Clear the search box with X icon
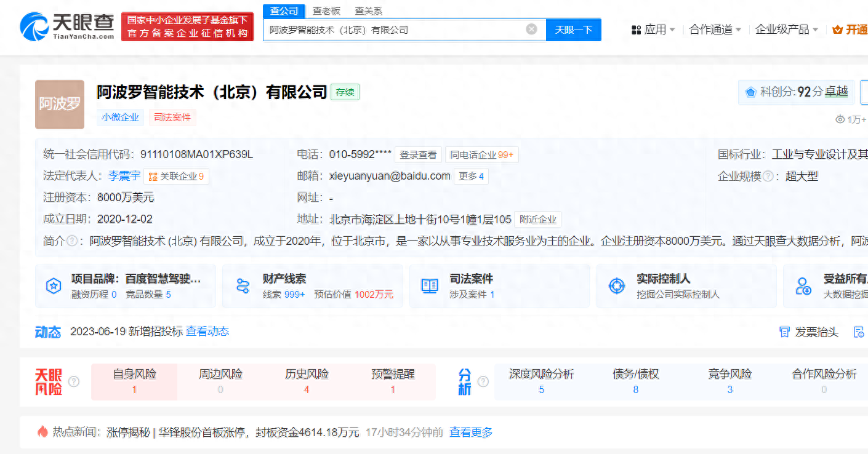868x454 pixels. click(x=531, y=29)
